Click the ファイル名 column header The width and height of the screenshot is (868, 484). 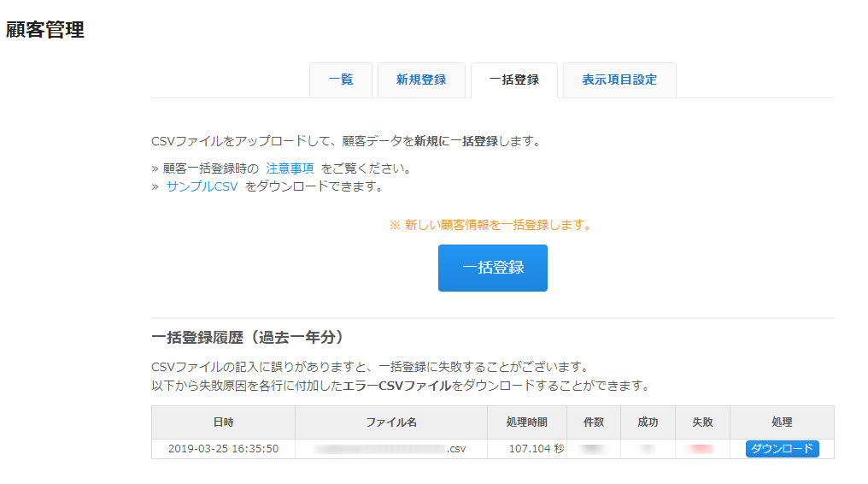point(391,422)
